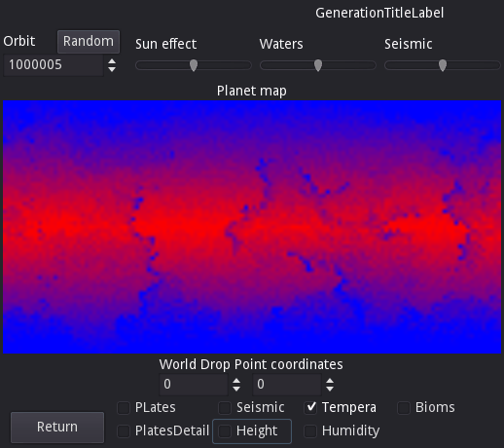Decrease the Orbit value with down arrow
The image size is (504, 448).
pos(112,69)
